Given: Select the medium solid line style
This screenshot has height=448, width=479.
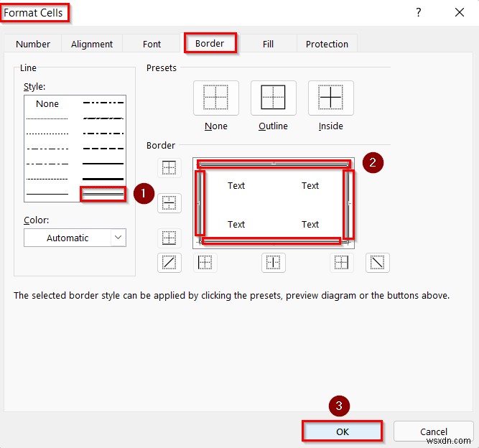Looking at the screenshot, I should (103, 164).
